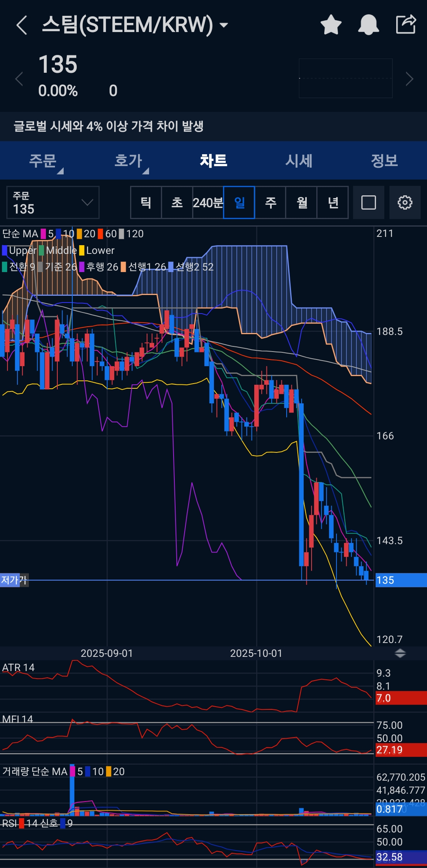Select the 월 monthly interval
The image size is (427, 868).
point(302,202)
